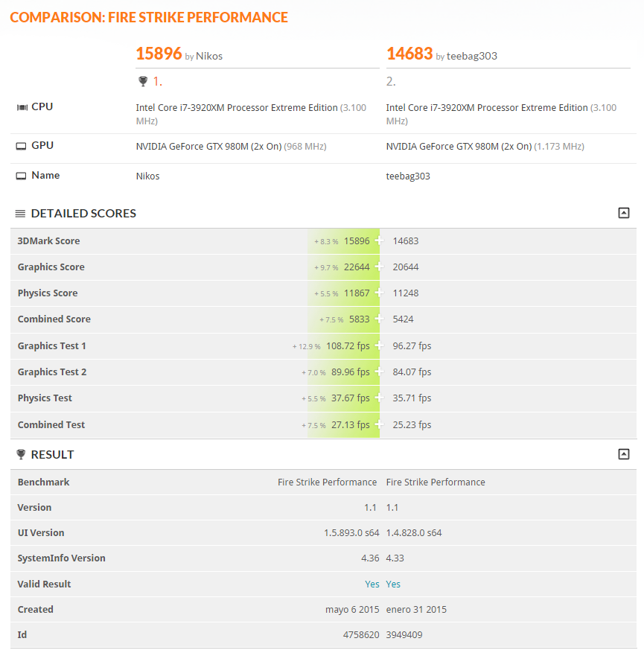The image size is (644, 650).
Task: Click the trophy icon beside rank 1
Action: [x=142, y=81]
